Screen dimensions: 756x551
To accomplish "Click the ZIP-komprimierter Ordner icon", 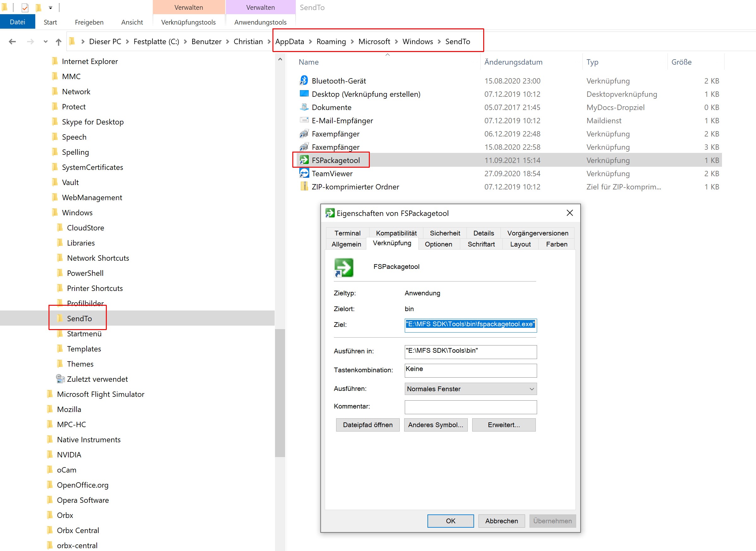I will pyautogui.click(x=304, y=186).
